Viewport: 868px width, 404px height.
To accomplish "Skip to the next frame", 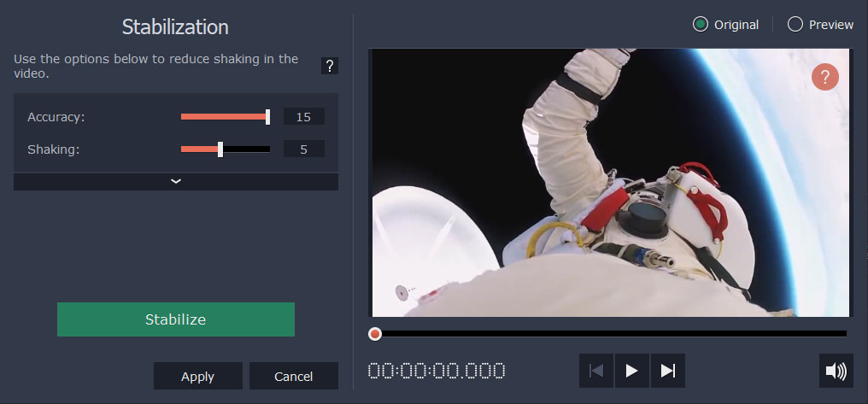I will coord(668,371).
